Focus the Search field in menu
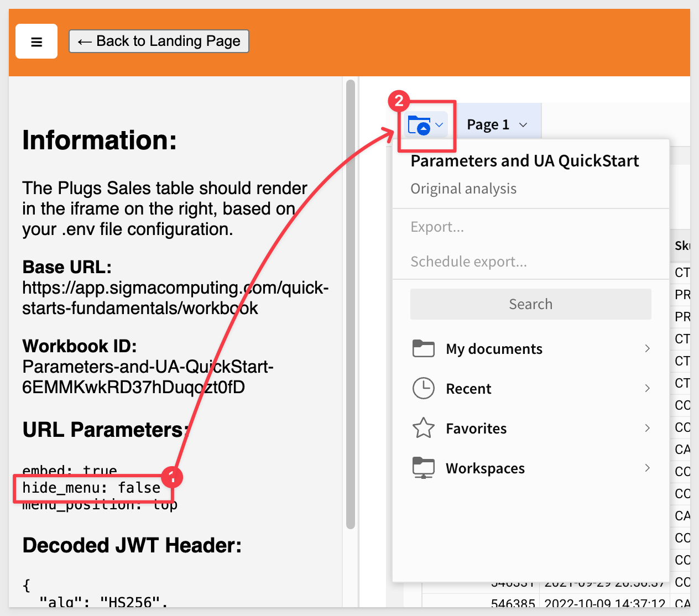This screenshot has width=699, height=616. click(531, 304)
